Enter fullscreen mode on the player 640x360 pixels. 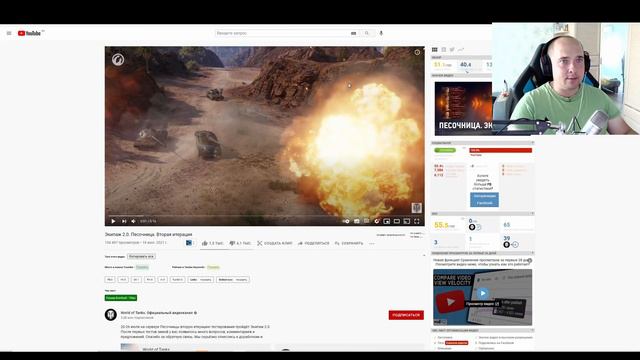pos(417,221)
